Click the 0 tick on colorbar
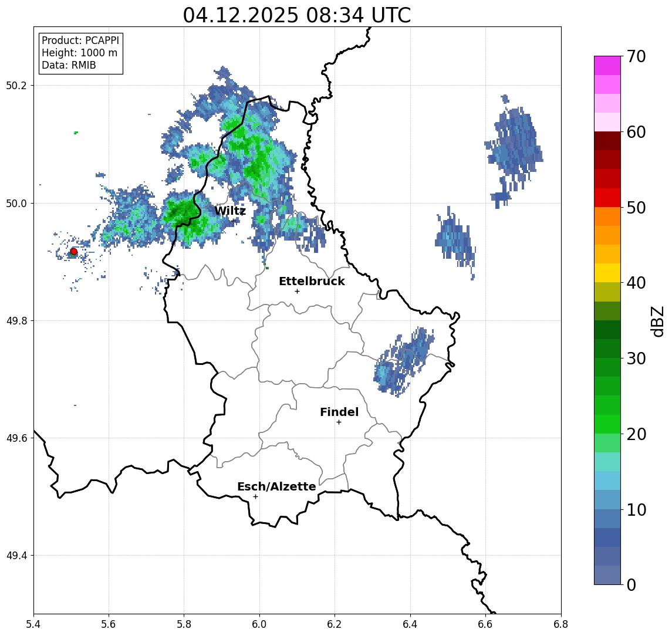The height and width of the screenshot is (636, 672). coord(632,584)
